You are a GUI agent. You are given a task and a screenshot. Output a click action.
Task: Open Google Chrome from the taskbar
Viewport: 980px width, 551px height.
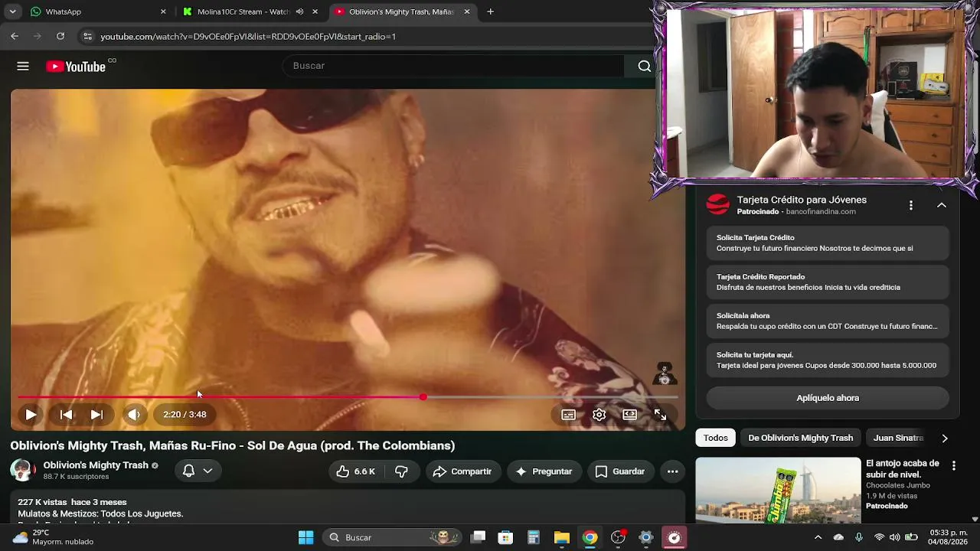590,537
